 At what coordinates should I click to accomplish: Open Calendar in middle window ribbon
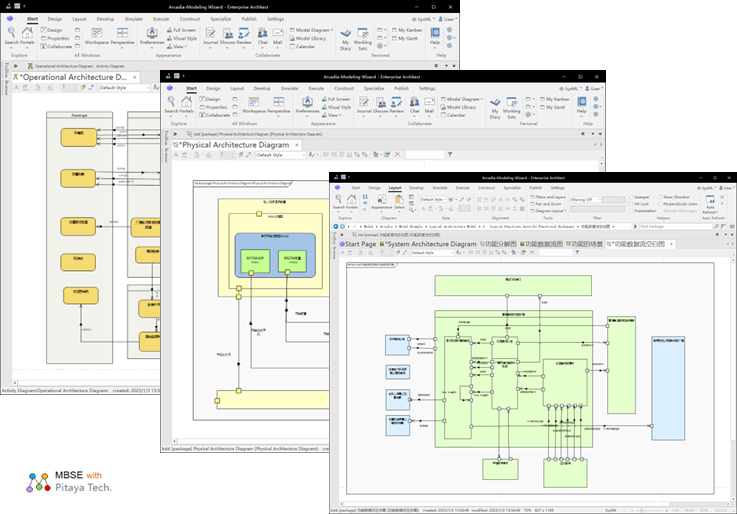point(453,115)
